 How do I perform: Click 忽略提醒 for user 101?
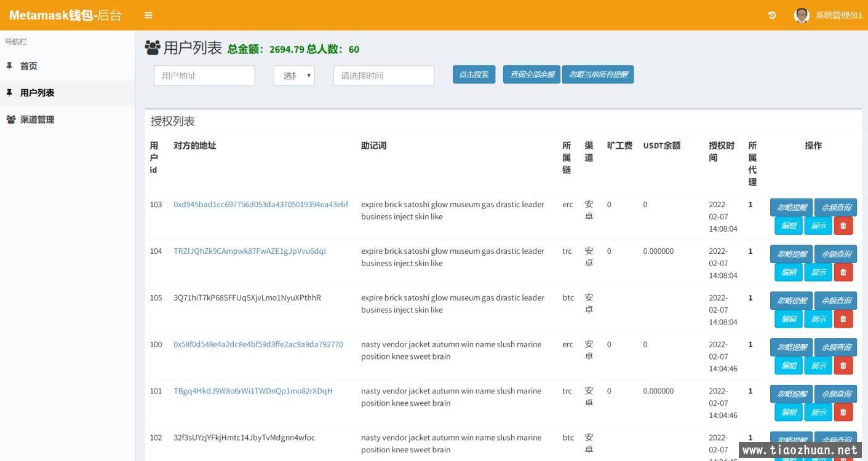click(x=791, y=394)
